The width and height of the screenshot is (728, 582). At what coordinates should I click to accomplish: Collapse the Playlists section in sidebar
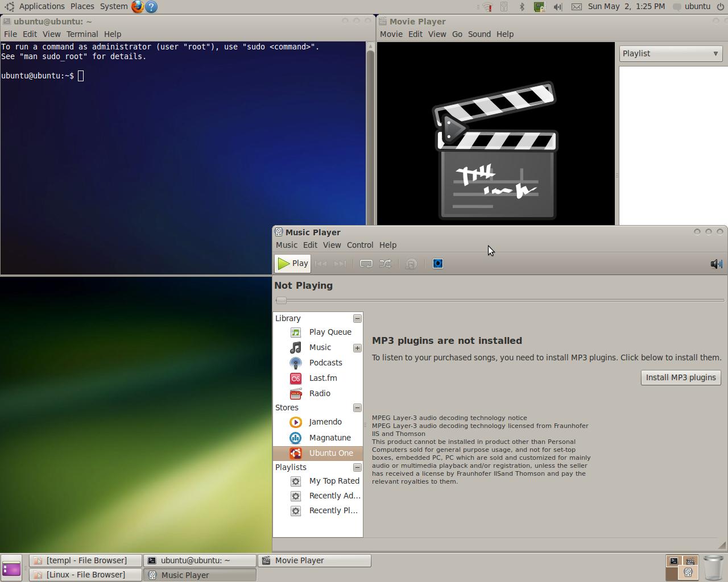point(357,468)
